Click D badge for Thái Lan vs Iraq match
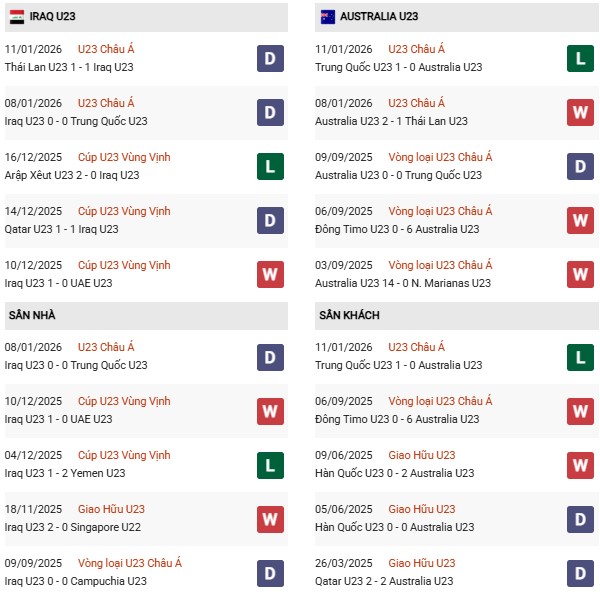The width and height of the screenshot is (600, 596). click(x=270, y=59)
